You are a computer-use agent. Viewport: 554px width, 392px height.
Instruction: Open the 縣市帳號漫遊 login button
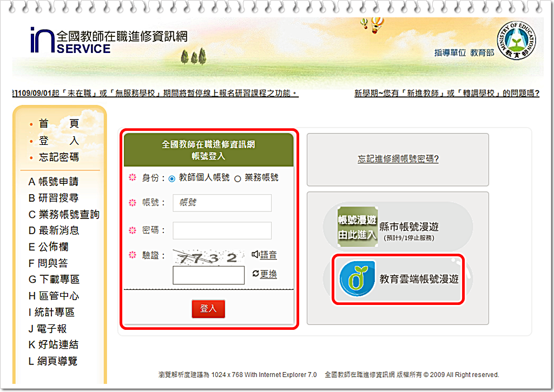(x=398, y=227)
